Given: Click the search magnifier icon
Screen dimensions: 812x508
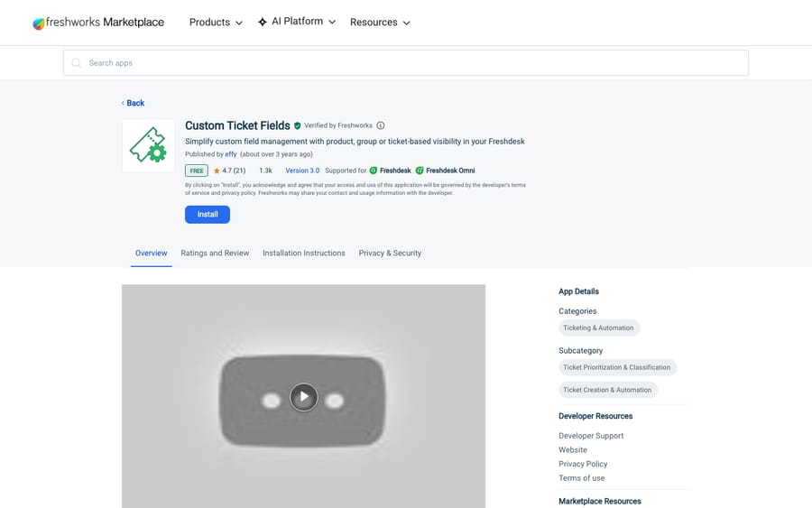Looking at the screenshot, I should point(76,62).
